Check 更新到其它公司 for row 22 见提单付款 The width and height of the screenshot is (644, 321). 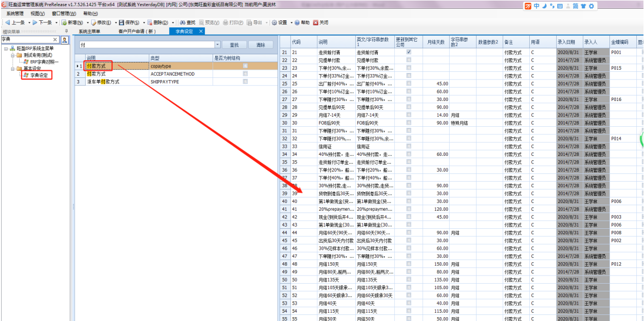pos(408,60)
